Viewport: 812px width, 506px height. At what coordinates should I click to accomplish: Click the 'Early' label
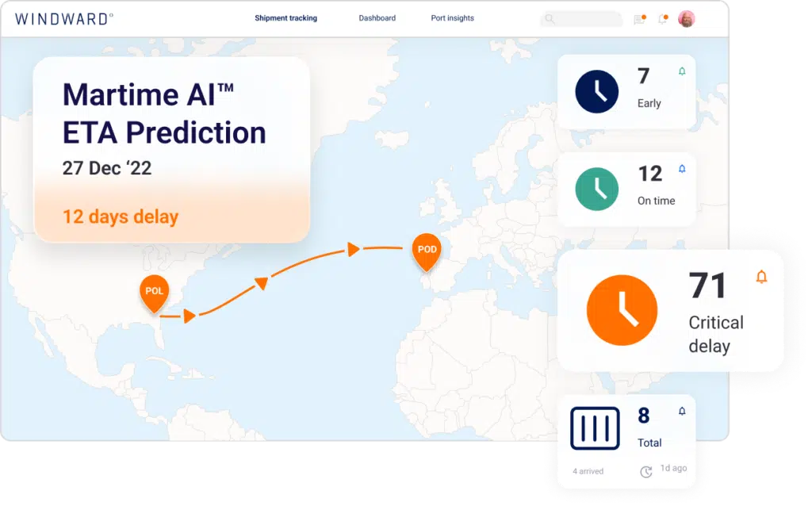[649, 104]
